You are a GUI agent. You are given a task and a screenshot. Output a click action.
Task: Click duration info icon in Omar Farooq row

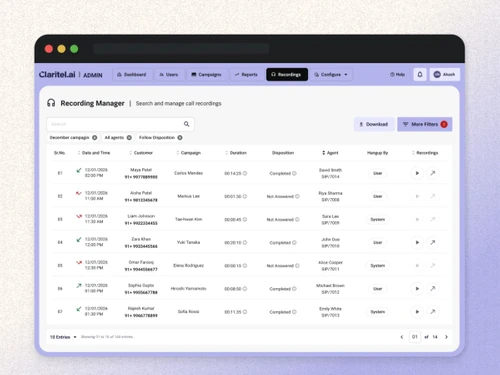(245, 266)
